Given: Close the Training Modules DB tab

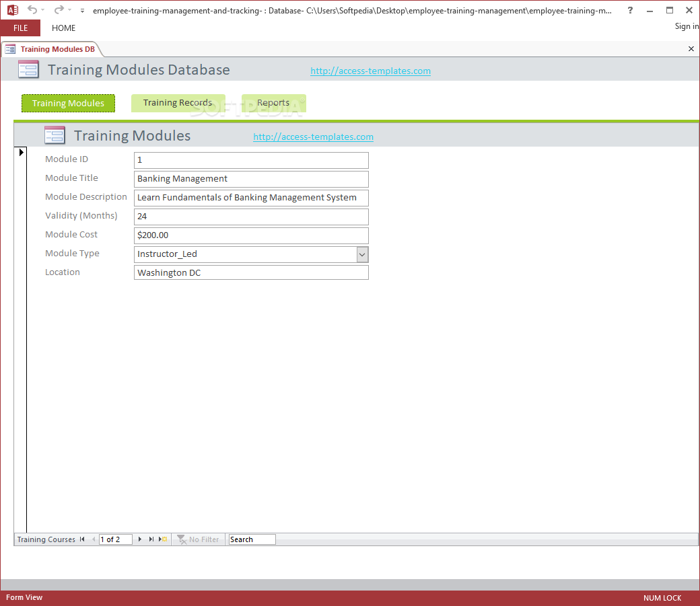Looking at the screenshot, I should point(691,48).
